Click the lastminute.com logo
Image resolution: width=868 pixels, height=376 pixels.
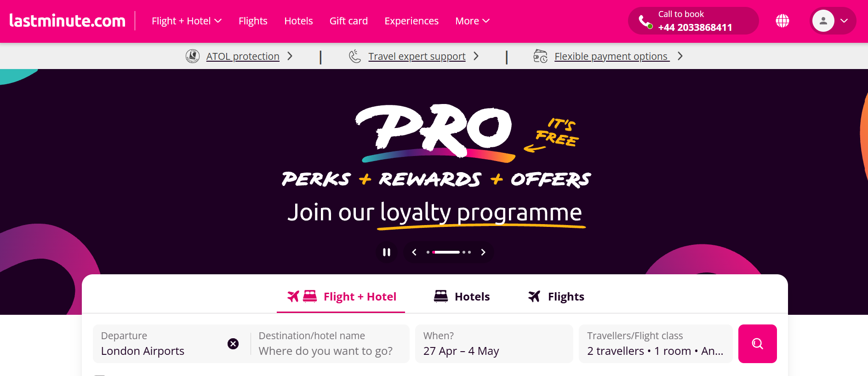[x=67, y=21]
